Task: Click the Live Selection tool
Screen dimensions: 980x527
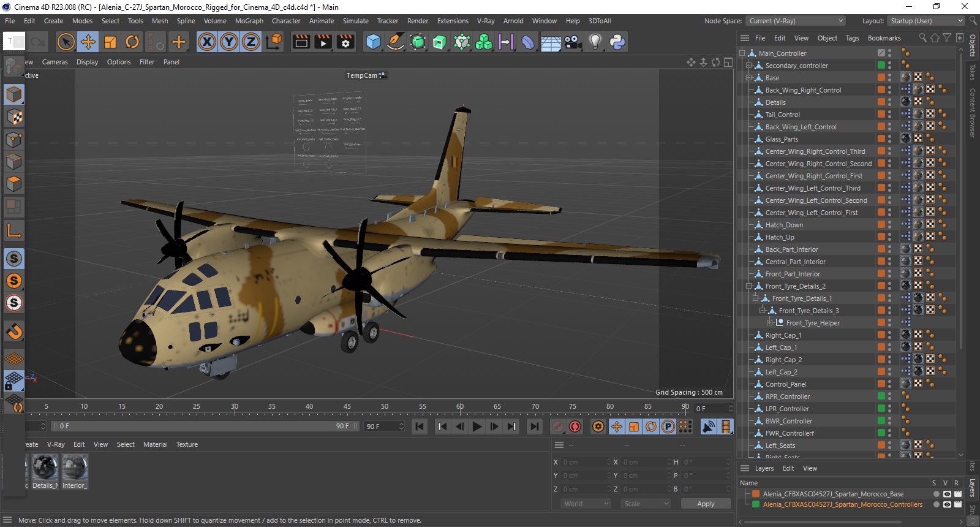Action: tap(66, 42)
